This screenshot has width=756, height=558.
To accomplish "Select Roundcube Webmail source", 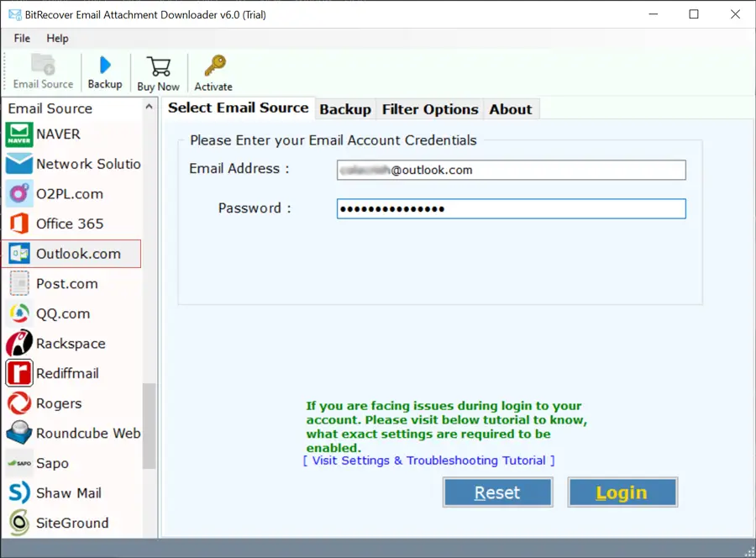I will point(87,434).
